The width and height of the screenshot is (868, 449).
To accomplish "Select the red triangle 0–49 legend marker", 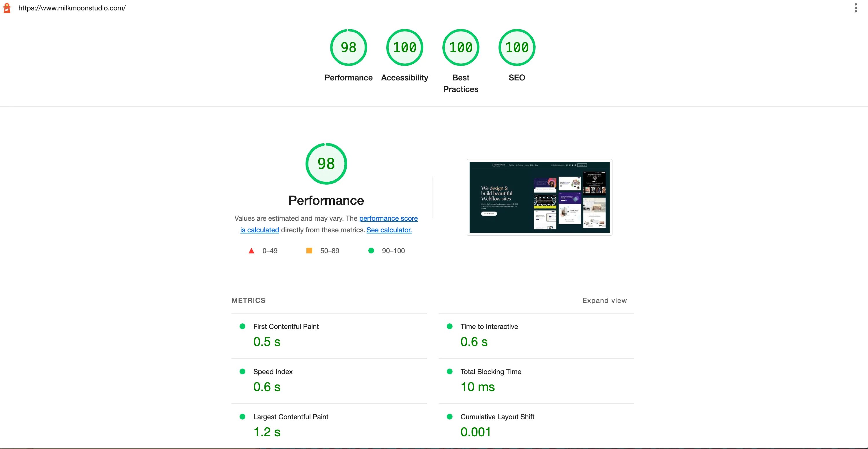I will tap(251, 251).
